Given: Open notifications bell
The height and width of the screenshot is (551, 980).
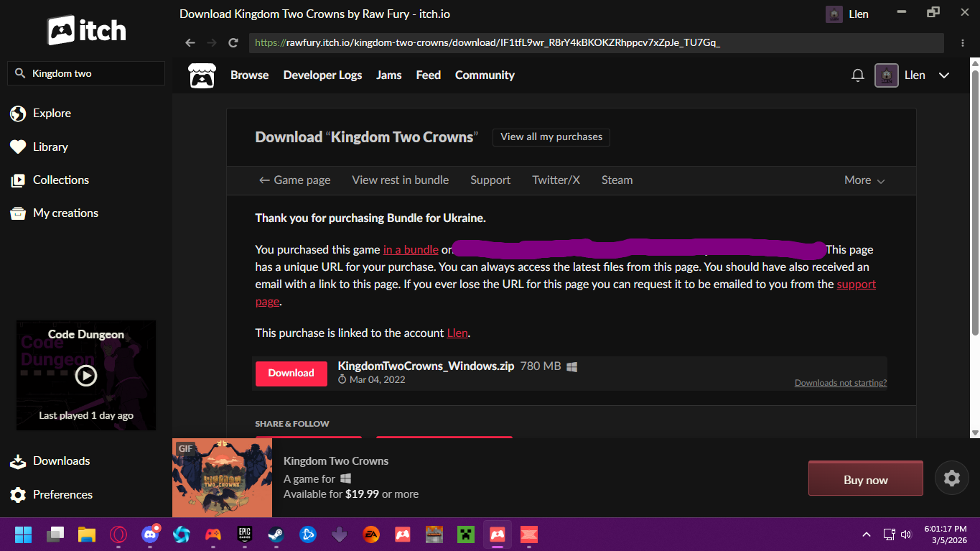Looking at the screenshot, I should click(x=857, y=75).
